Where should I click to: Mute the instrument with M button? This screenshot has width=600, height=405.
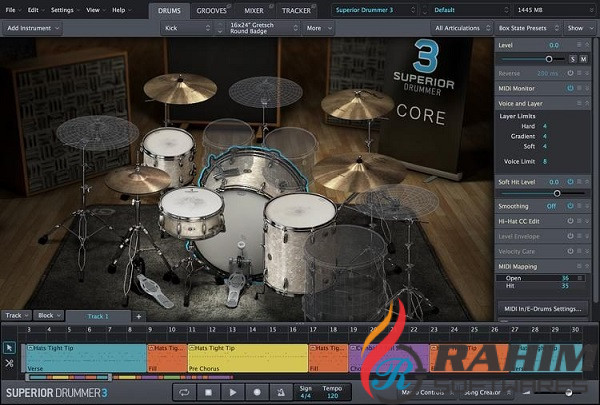[583, 59]
